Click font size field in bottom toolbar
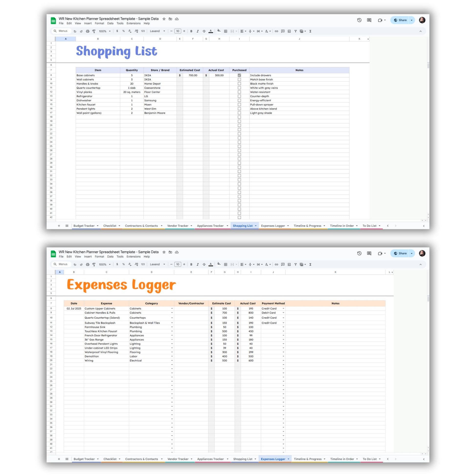This screenshot has width=476, height=476. [178, 264]
